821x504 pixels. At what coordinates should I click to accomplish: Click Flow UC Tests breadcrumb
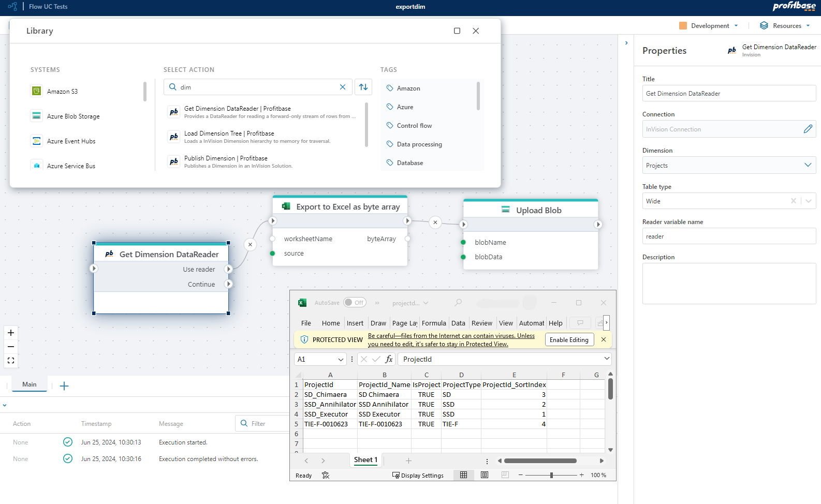[x=48, y=7]
